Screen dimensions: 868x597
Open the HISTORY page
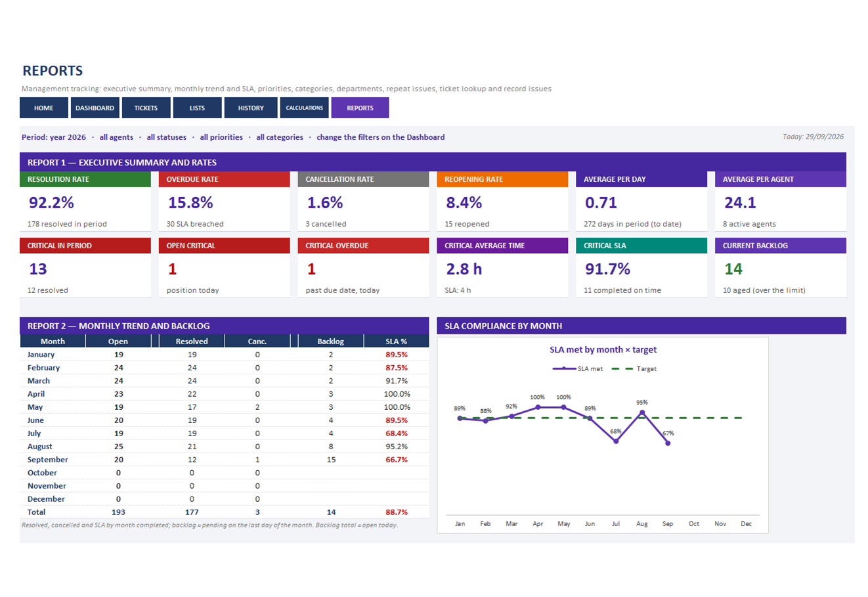tap(251, 108)
